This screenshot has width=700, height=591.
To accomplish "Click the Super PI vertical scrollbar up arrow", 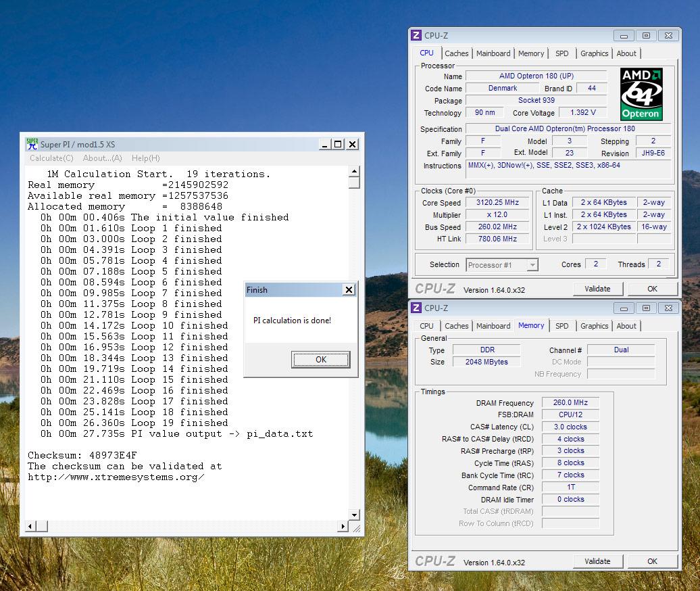I will pos(354,172).
